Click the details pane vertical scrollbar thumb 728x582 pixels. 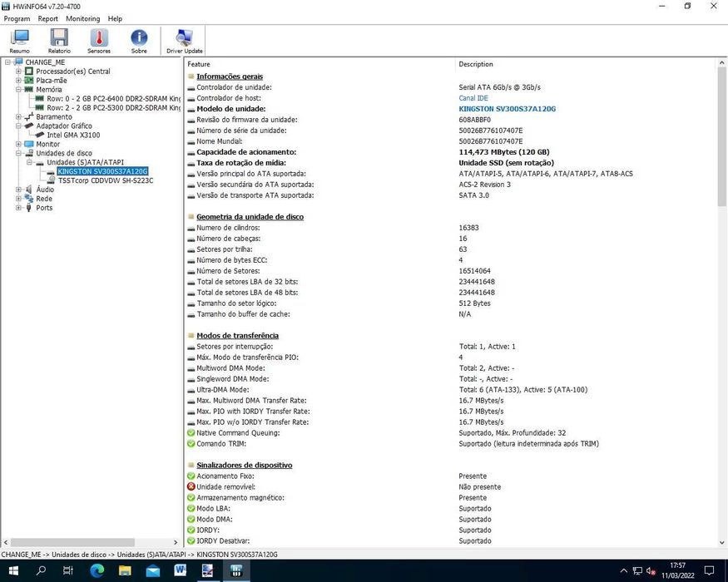(721, 136)
